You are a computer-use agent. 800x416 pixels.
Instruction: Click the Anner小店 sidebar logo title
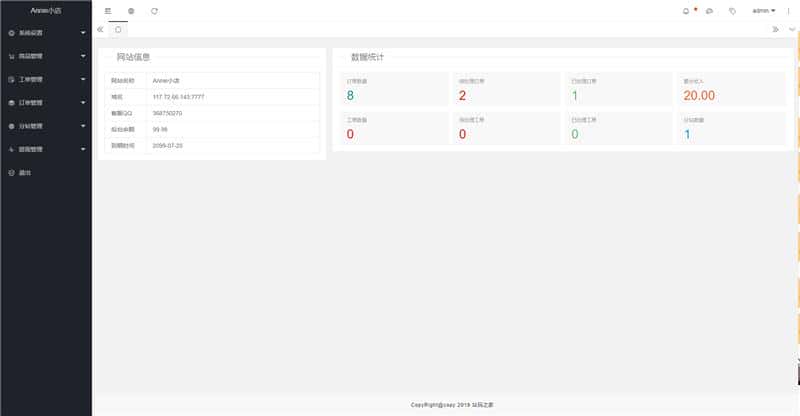pyautogui.click(x=46, y=10)
